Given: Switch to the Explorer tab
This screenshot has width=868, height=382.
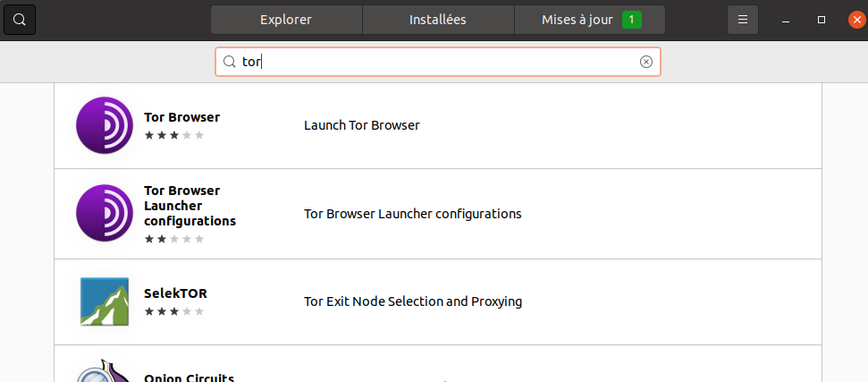Looking at the screenshot, I should 286,19.
